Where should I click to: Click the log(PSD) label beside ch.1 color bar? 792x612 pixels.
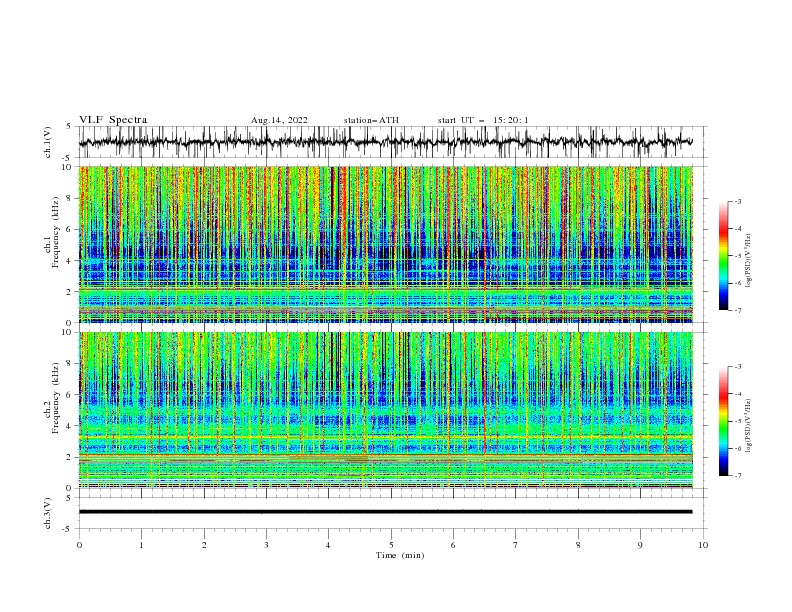(749, 261)
